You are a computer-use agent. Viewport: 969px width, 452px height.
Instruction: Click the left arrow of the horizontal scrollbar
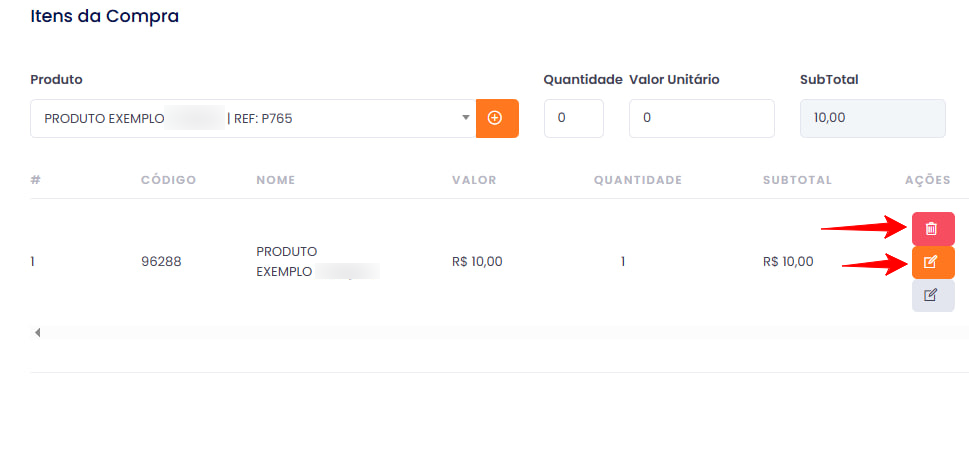pos(38,333)
